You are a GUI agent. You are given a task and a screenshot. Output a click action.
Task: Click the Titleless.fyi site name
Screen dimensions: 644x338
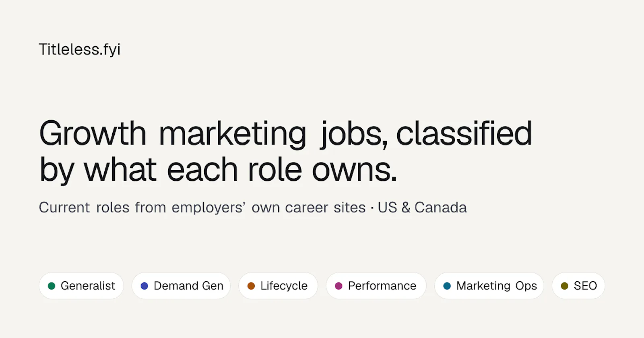pos(80,49)
